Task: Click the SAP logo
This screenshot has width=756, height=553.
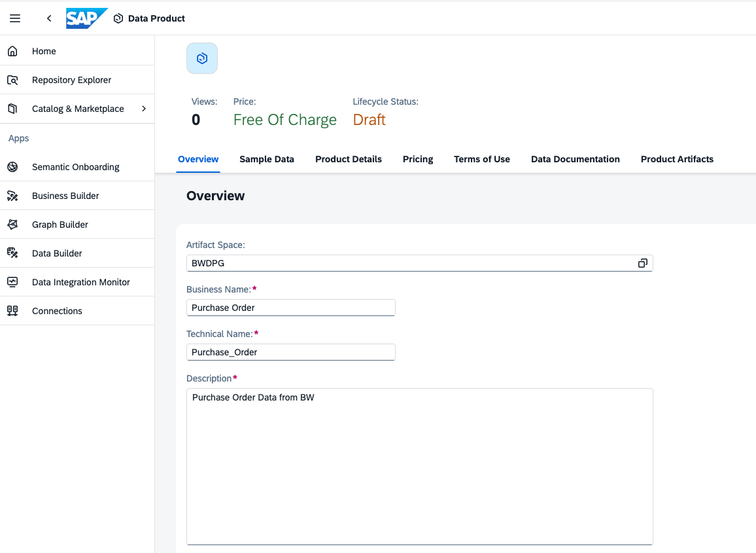Action: pyautogui.click(x=86, y=18)
